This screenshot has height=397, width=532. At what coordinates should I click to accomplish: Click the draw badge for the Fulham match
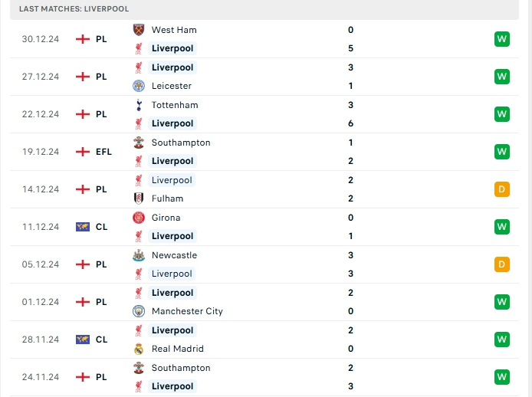(502, 189)
